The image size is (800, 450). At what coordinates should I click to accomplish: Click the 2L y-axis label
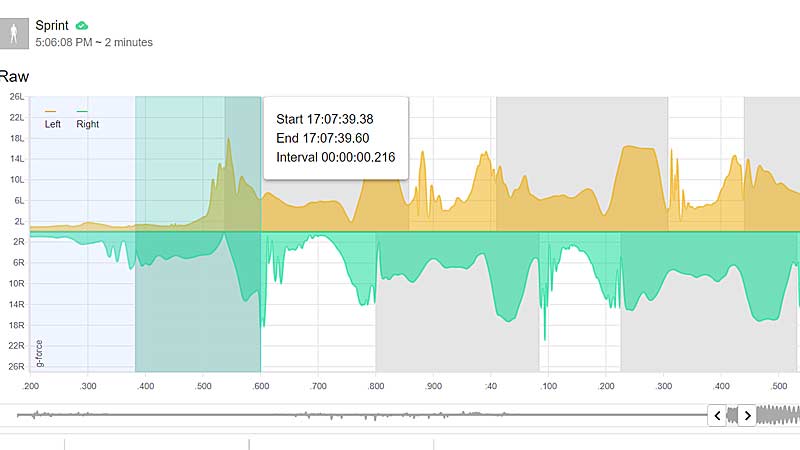[19, 221]
